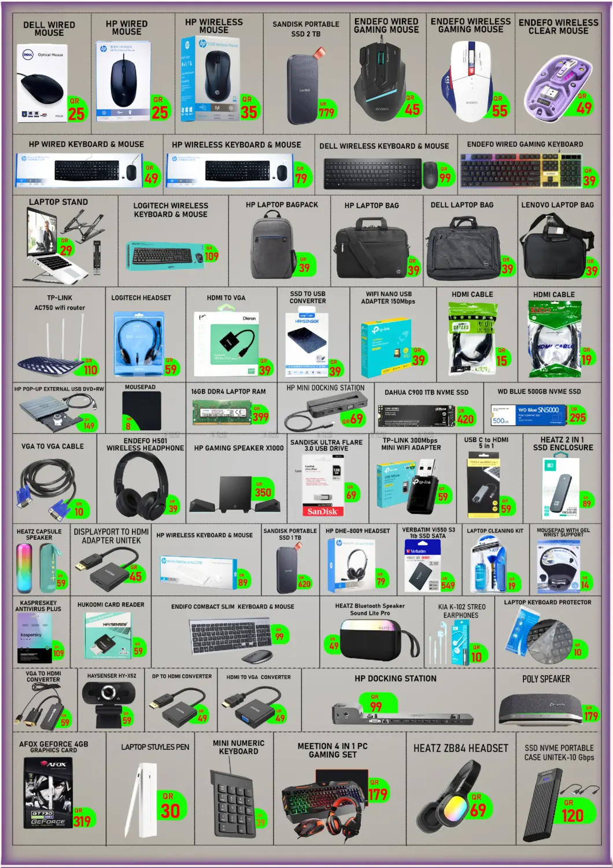
Task: Click "ENDIFO COMBACT SLIM KEYBOARD & MOUSE" title
Action: pyautogui.click(x=232, y=606)
